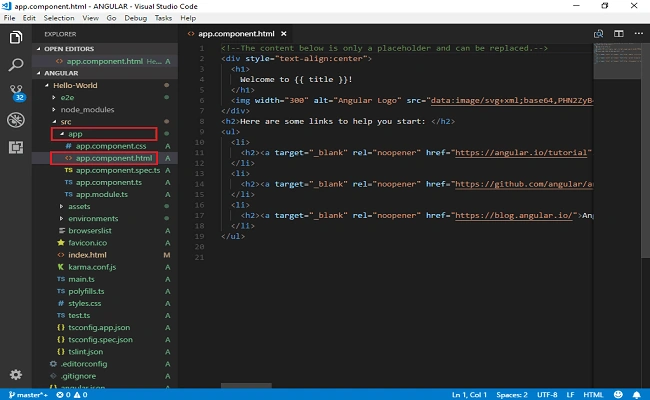Open the Debug menu
The height and width of the screenshot is (400, 650).
(136, 18)
